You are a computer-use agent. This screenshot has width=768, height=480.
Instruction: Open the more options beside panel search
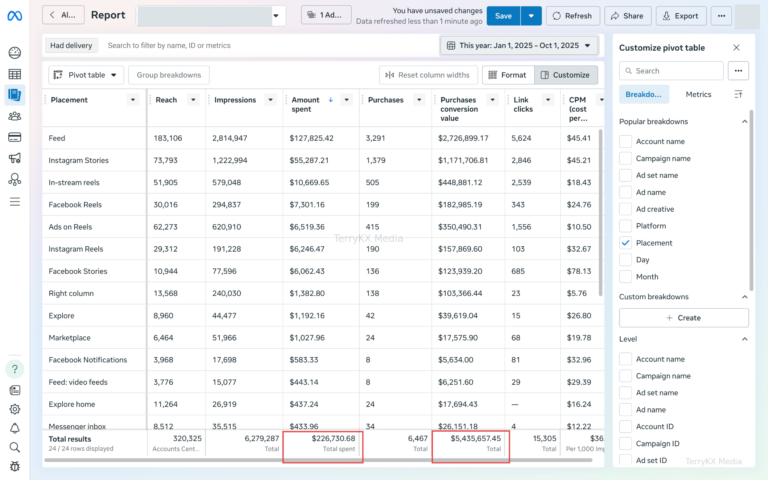click(738, 71)
